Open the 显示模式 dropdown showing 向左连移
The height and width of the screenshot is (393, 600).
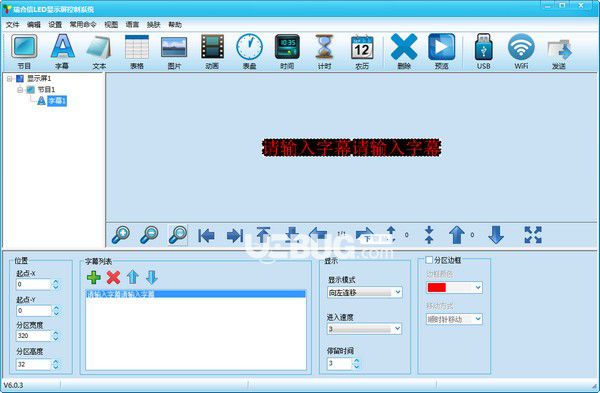coord(364,292)
